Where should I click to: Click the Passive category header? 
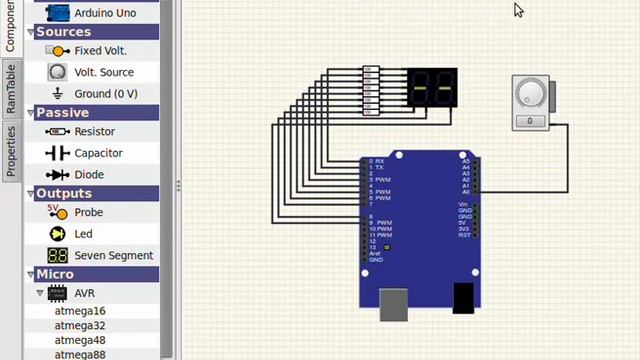[96, 113]
